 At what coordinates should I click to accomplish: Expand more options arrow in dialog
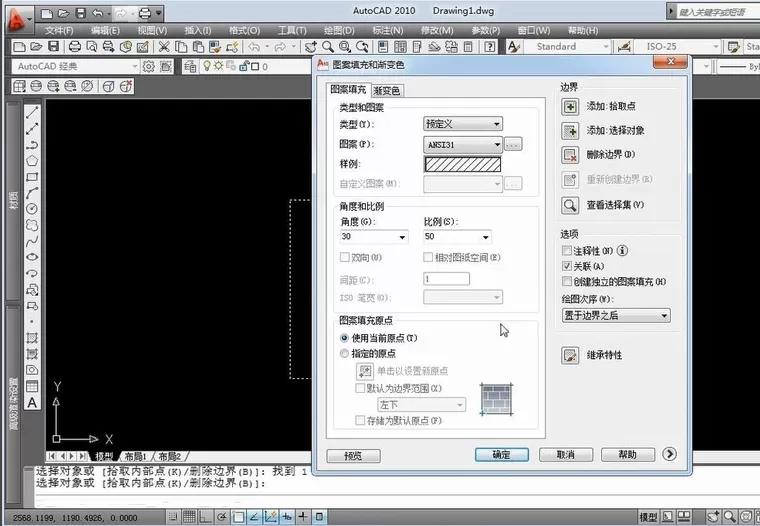pos(669,454)
